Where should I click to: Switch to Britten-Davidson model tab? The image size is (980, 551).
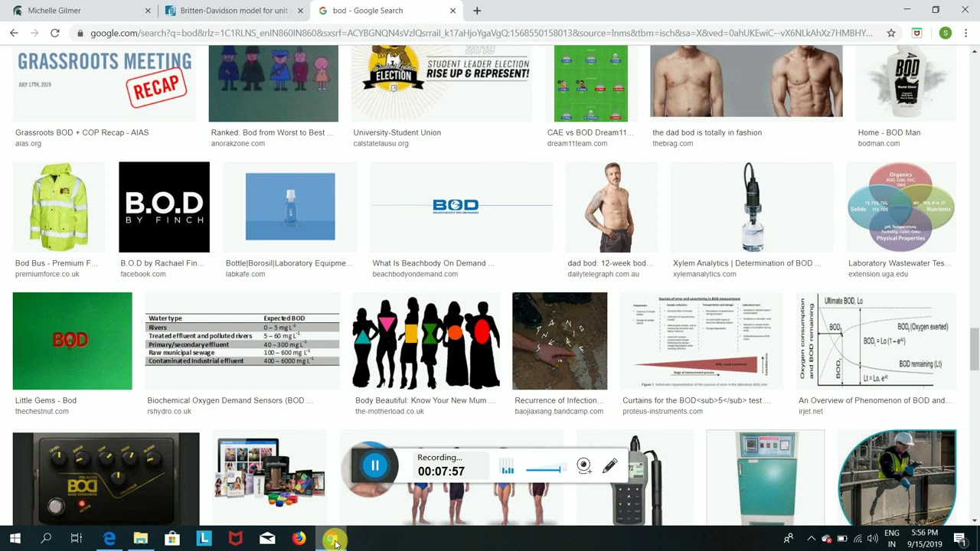tap(234, 11)
